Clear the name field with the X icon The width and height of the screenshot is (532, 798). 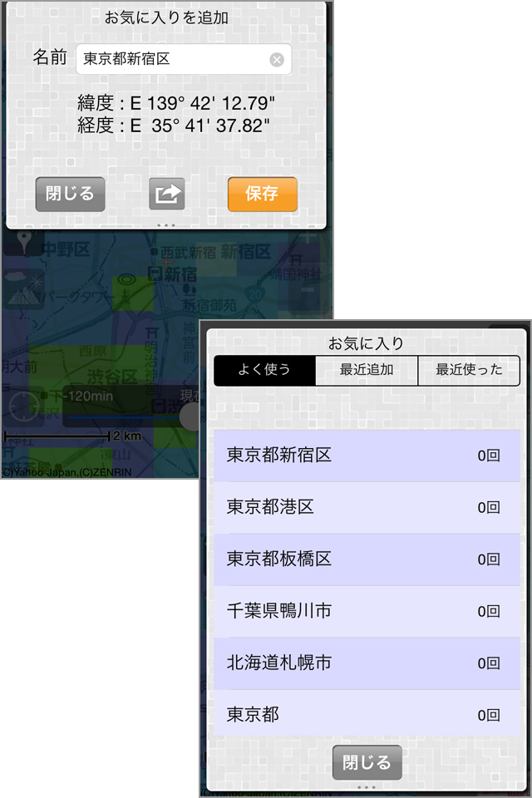277,60
